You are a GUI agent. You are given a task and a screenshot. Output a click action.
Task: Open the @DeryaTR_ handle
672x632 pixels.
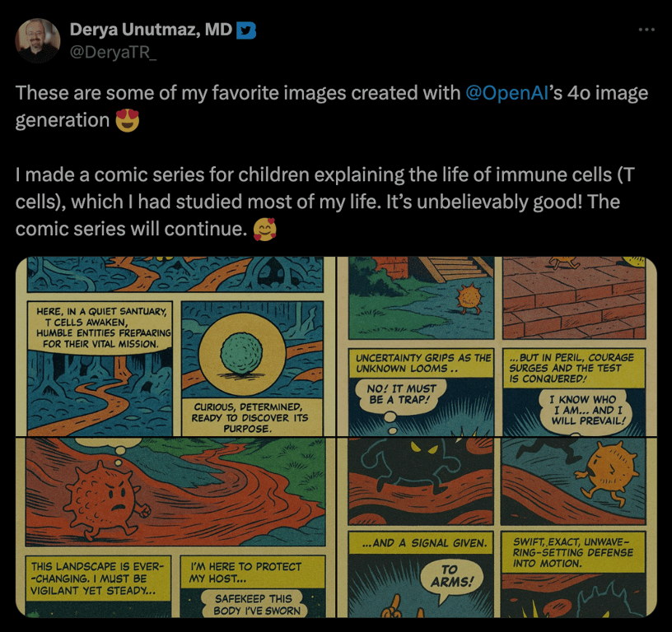coord(113,52)
